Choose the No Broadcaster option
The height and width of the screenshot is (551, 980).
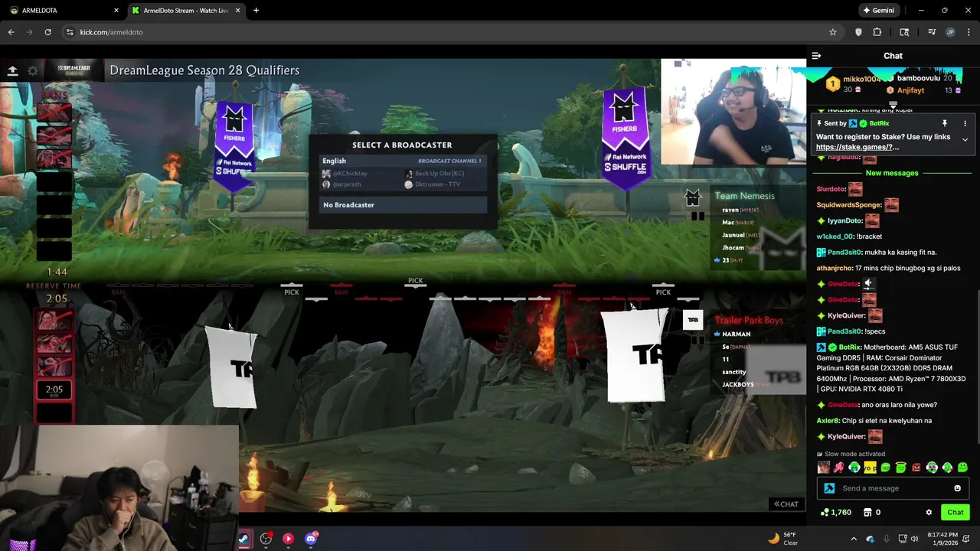(x=403, y=205)
